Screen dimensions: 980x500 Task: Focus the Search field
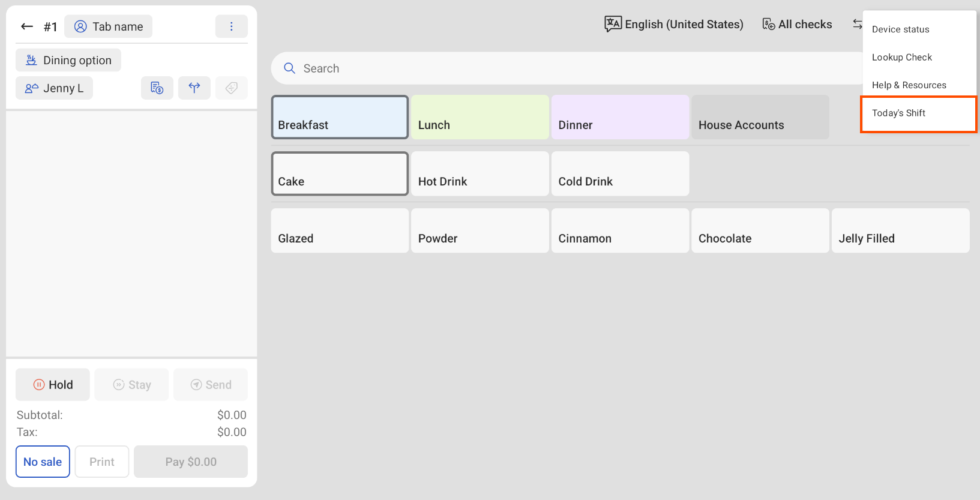(567, 68)
